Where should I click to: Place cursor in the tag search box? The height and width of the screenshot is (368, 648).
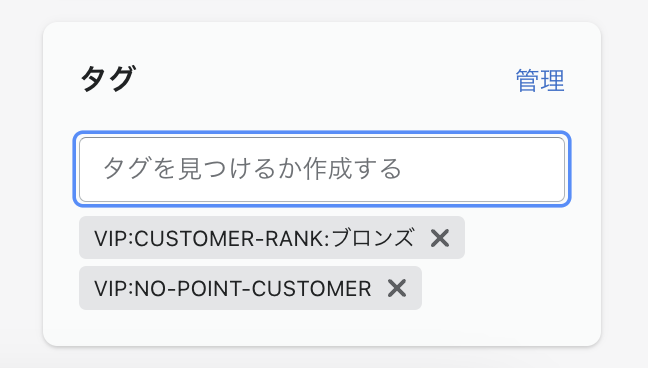point(322,169)
